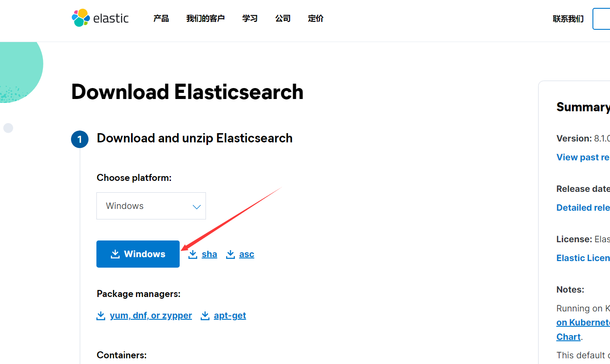This screenshot has height=364, width=610.
Task: Click the outlined button at header right edge
Action: [601, 19]
